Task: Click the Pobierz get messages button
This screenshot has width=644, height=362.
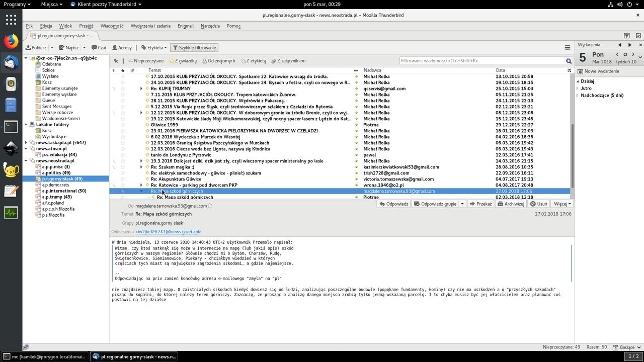Action: pos(36,48)
